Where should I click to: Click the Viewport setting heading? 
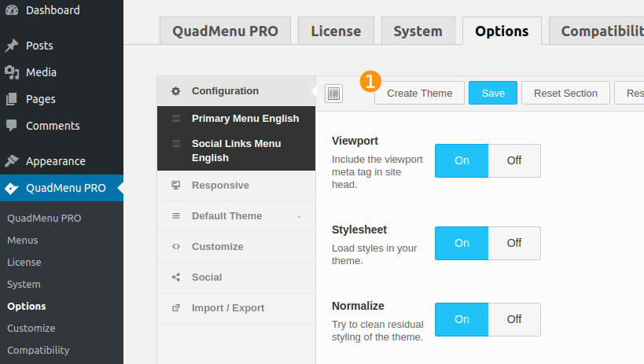355,141
